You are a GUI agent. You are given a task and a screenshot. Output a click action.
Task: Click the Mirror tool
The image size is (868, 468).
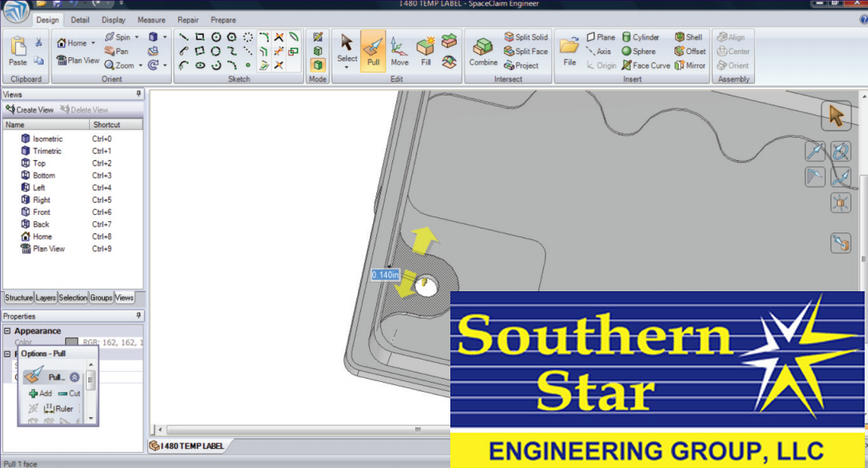[690, 65]
